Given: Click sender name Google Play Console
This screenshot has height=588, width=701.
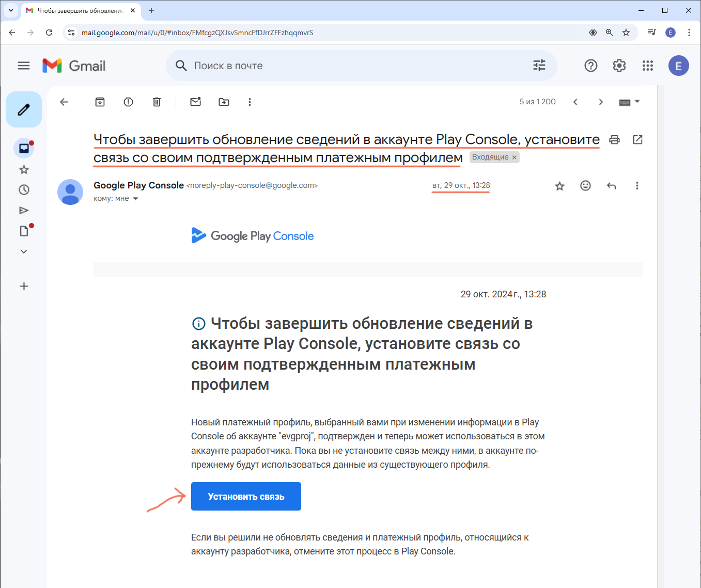Looking at the screenshot, I should pyautogui.click(x=138, y=185).
